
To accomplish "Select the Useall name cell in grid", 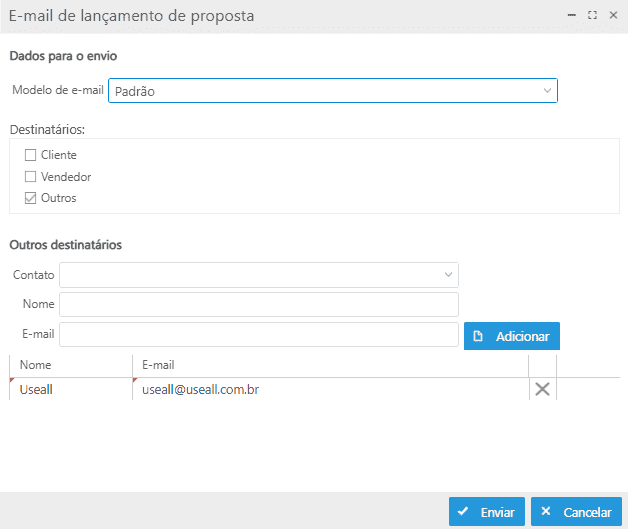I will (70, 389).
